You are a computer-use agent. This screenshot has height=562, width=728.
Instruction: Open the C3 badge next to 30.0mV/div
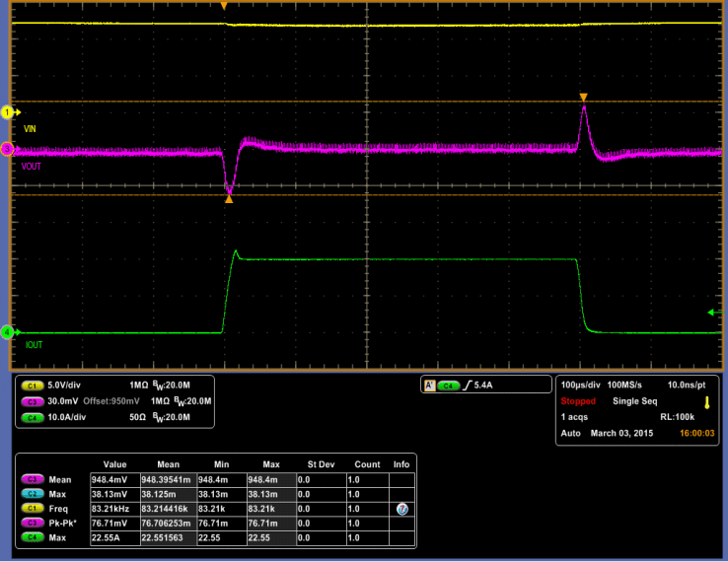click(31, 402)
